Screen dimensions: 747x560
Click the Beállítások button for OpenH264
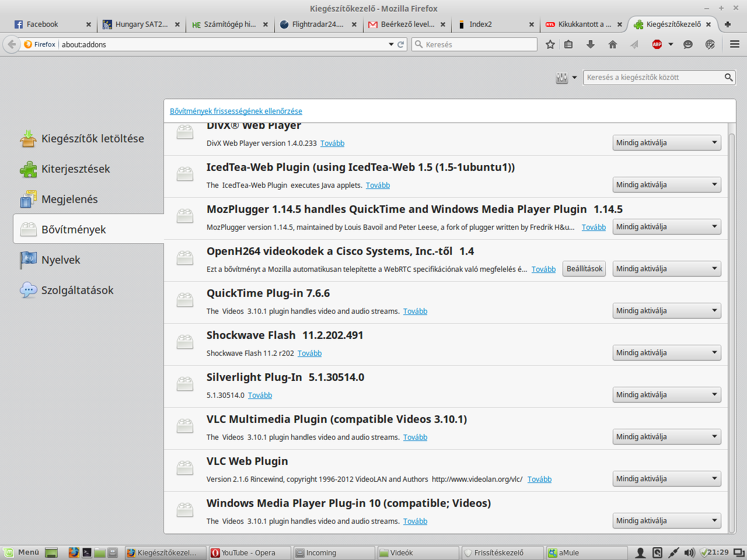[x=585, y=269]
